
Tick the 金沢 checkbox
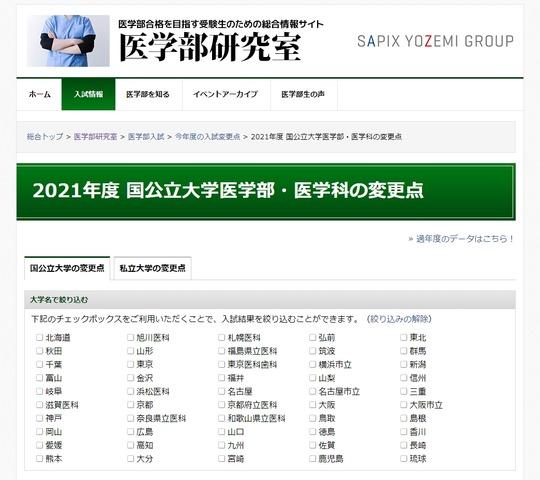click(130, 377)
